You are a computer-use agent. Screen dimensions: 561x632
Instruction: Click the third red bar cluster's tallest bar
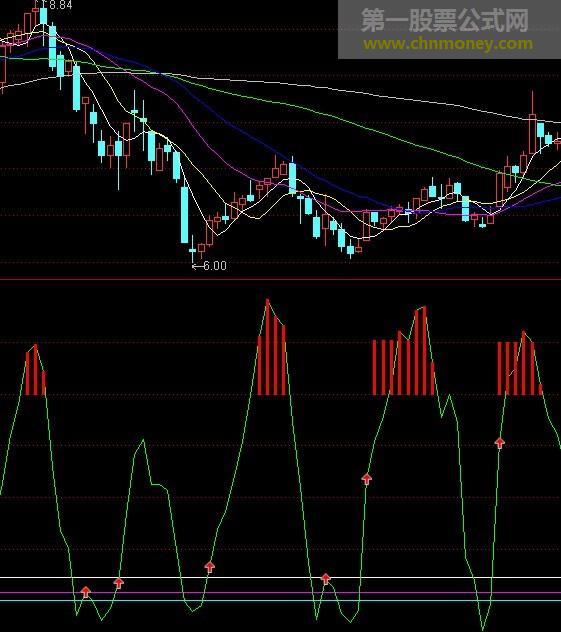(424, 351)
